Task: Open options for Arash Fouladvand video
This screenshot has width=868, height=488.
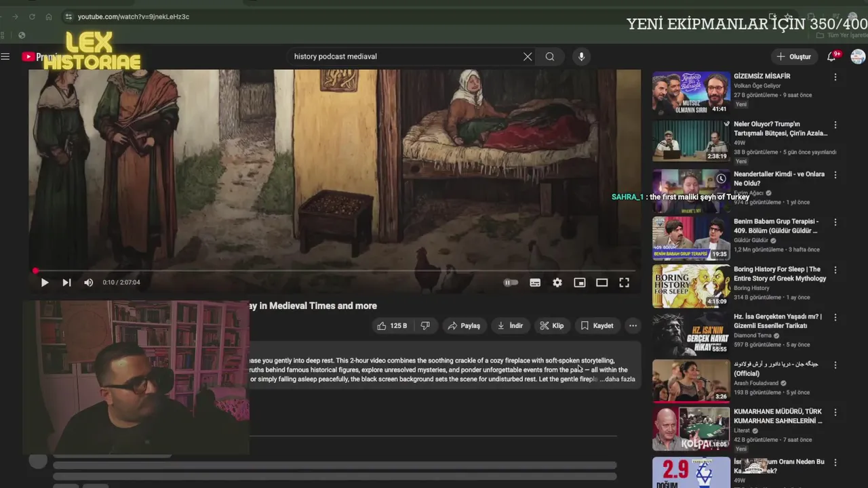Action: 835,365
